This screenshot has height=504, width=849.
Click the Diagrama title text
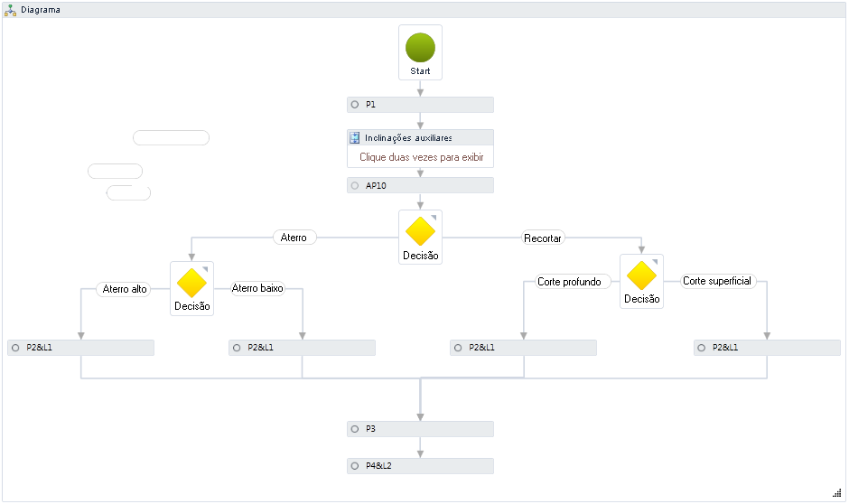point(41,10)
